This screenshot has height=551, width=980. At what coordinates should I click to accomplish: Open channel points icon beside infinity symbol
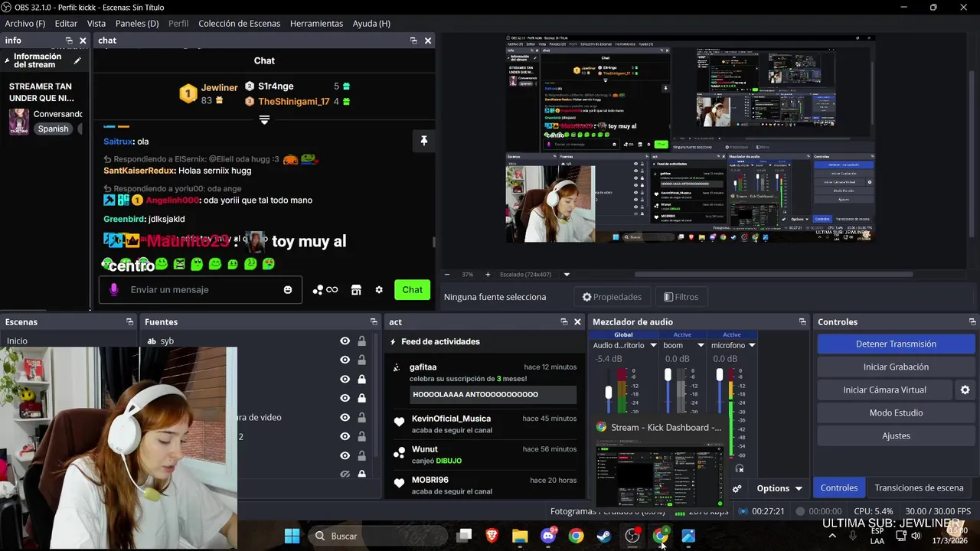click(x=318, y=290)
